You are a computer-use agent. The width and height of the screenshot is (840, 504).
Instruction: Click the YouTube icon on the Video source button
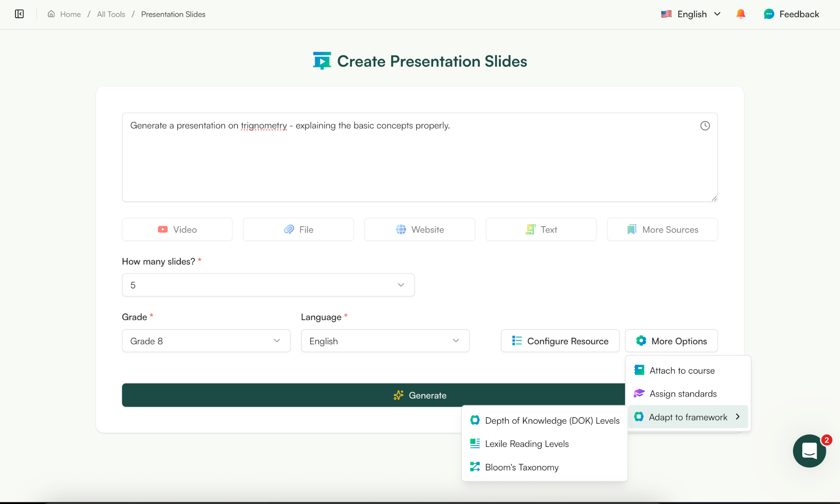point(163,229)
